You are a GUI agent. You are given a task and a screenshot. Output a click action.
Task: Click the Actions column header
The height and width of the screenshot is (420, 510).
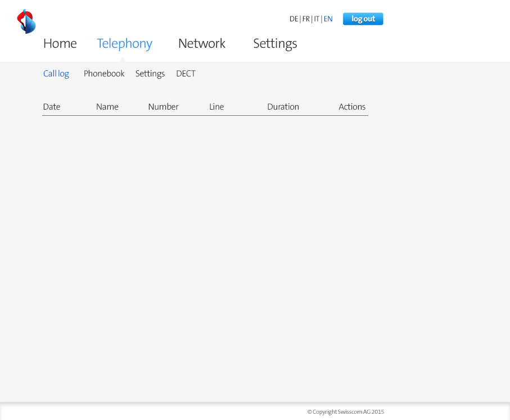(352, 107)
